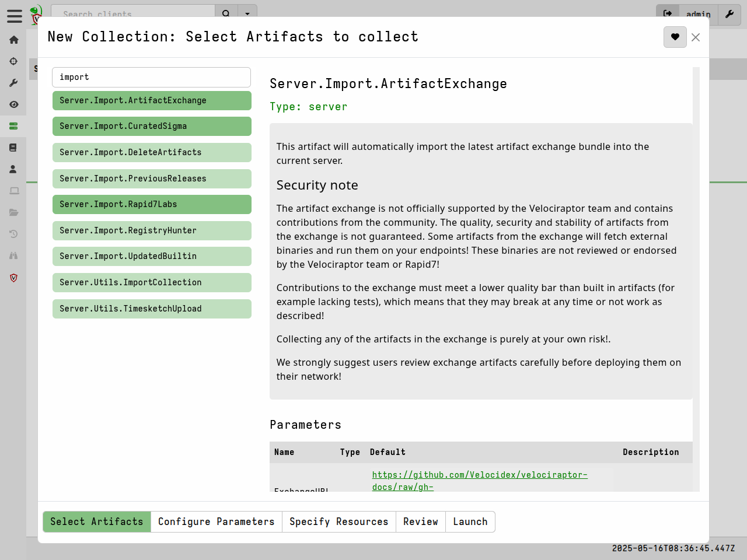The height and width of the screenshot is (560, 747).
Task: Open the Hunt Manager from the sidebar
Action: tap(13, 61)
